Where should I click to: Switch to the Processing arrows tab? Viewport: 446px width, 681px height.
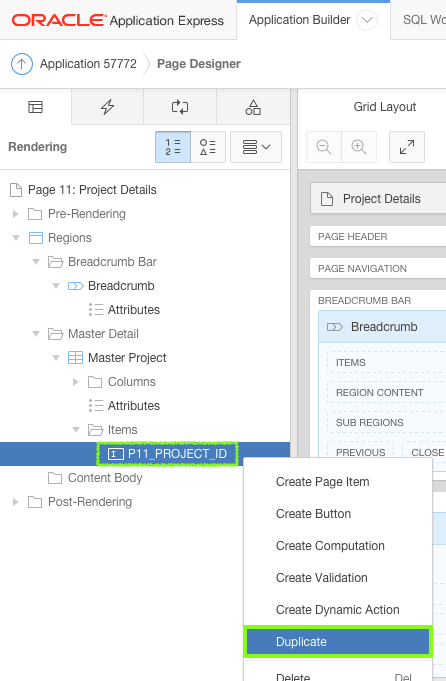click(180, 107)
